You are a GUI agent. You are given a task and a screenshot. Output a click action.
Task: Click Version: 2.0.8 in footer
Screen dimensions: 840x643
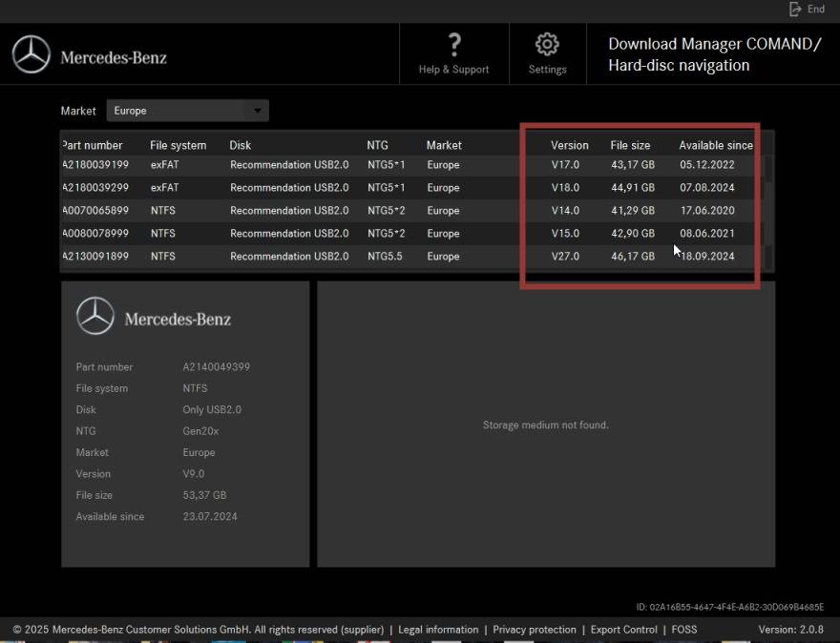tap(790, 630)
